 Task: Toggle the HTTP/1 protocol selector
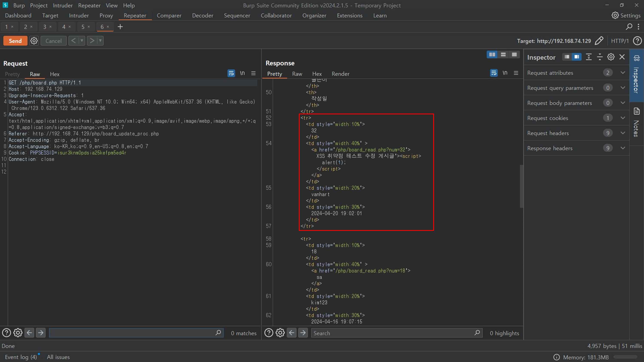tap(620, 41)
